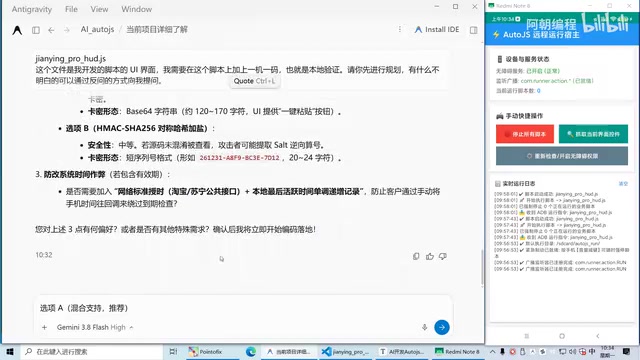
Task: Click the chat message input field
Action: coord(244,308)
